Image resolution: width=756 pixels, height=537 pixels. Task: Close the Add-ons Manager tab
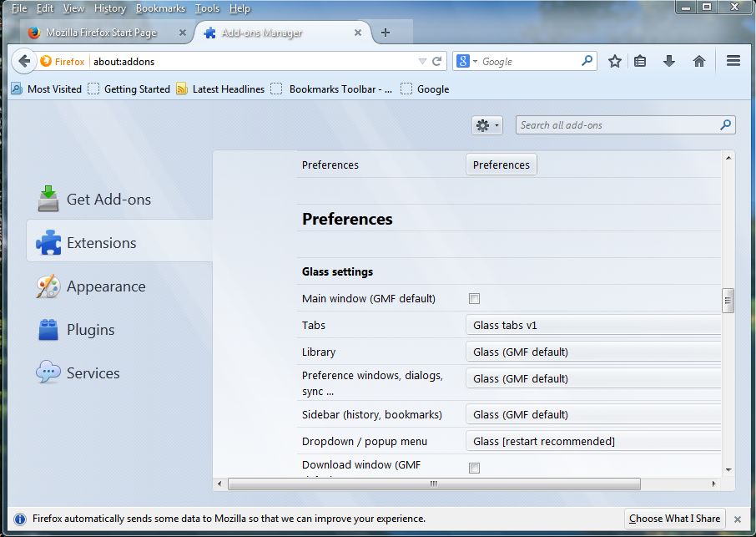358,33
